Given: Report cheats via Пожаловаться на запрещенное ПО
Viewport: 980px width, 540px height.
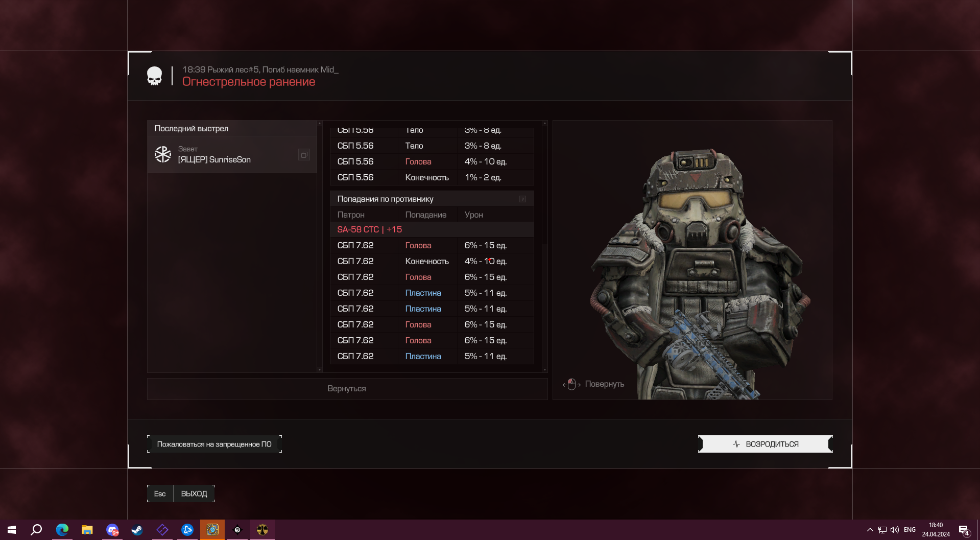Looking at the screenshot, I should click(x=214, y=444).
